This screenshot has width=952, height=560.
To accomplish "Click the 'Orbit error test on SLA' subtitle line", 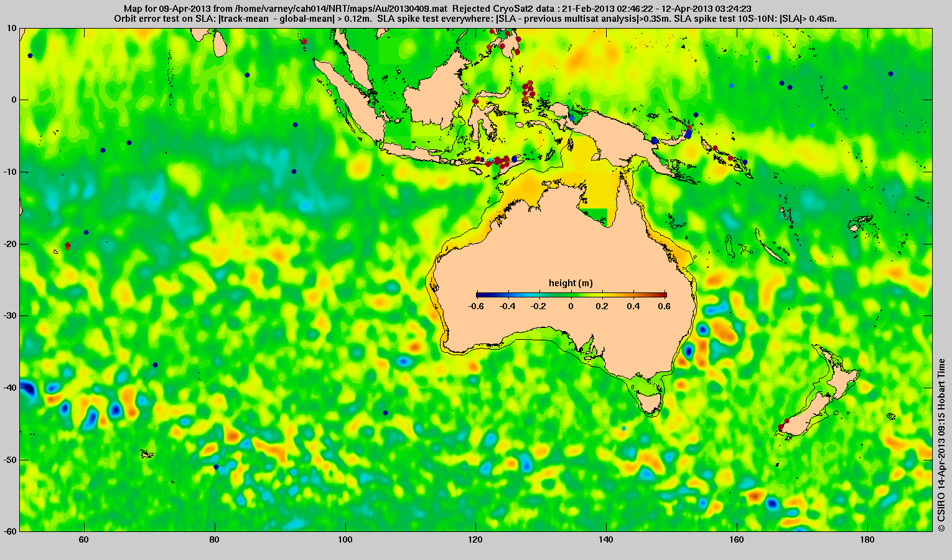I will (475, 19).
